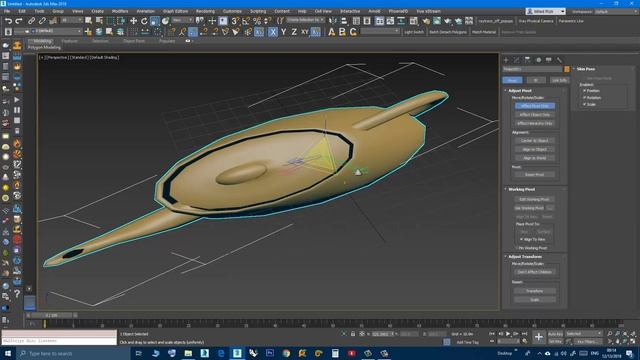Open the Arnold menu

(374, 11)
